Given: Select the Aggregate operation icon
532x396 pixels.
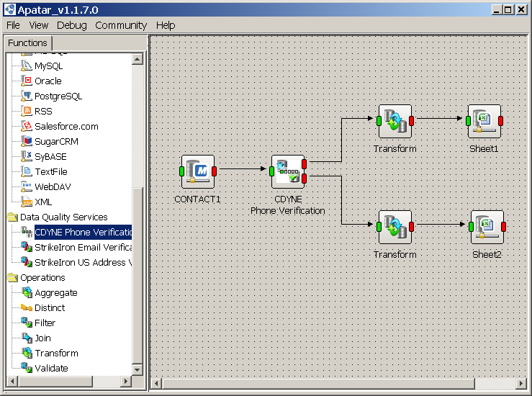Looking at the screenshot, I should coord(27,292).
